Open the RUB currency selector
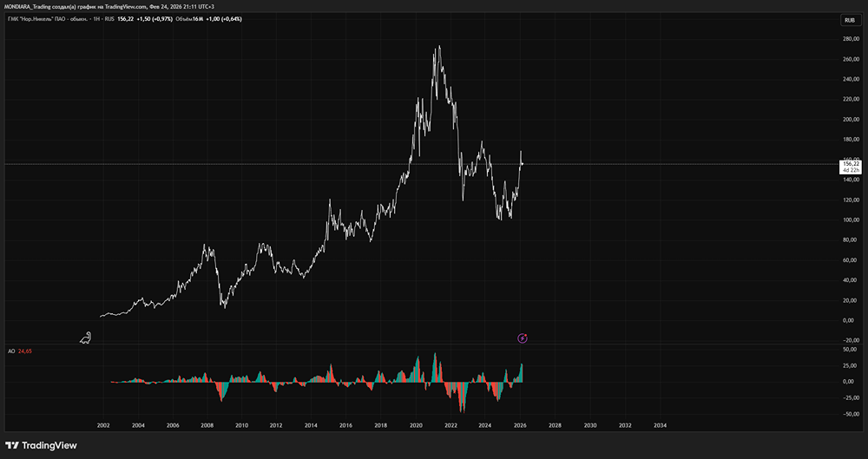Viewport: 868px width, 459px height. tap(849, 20)
